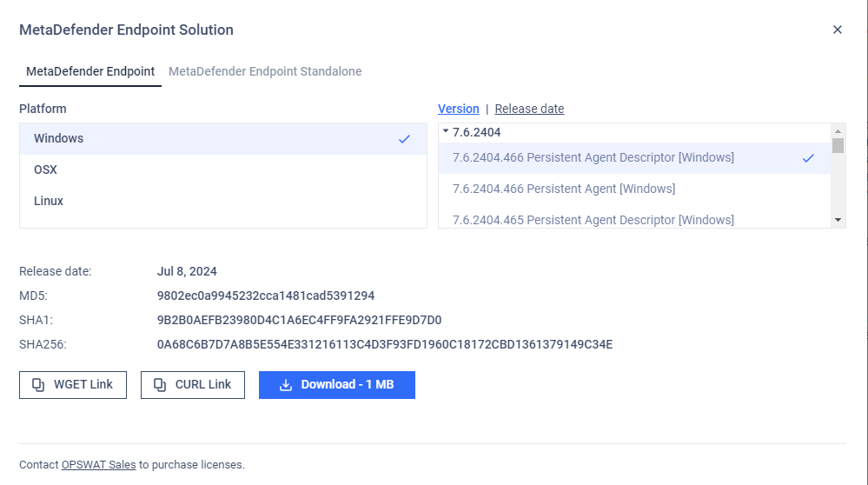Click the Platform heading

(x=43, y=109)
